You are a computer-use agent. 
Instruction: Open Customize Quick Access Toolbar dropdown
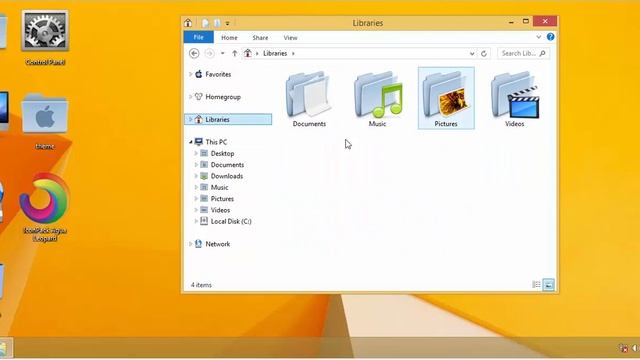coord(227,23)
